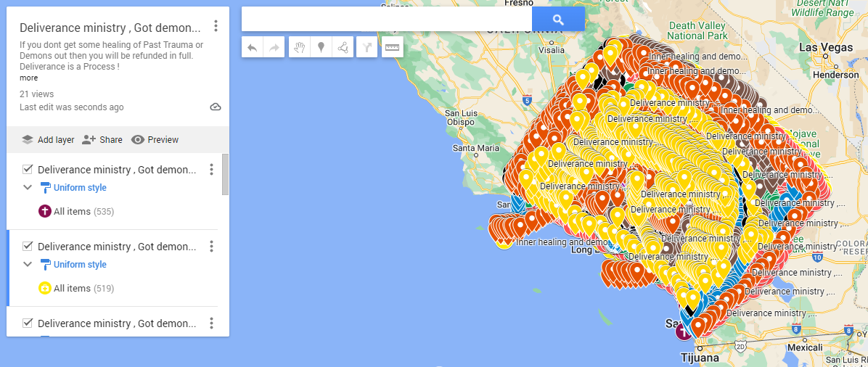Click the purple cross icon of All items (535)

[x=45, y=212]
